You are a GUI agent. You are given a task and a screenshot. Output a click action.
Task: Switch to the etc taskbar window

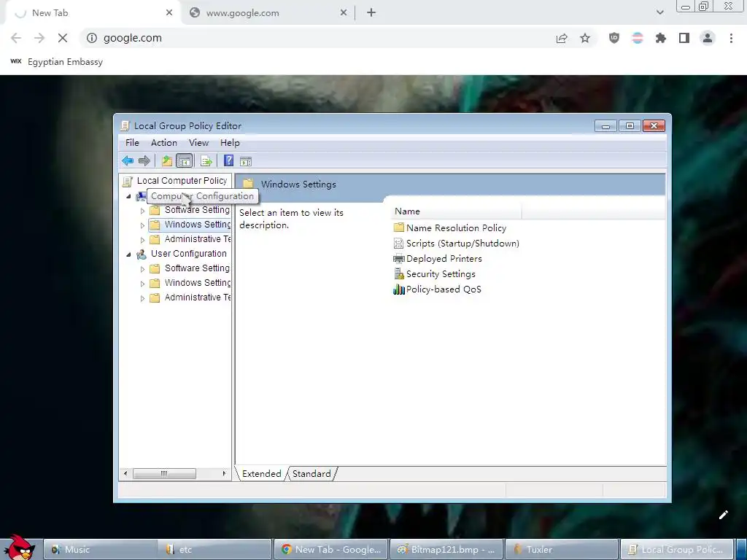pyautogui.click(x=215, y=550)
